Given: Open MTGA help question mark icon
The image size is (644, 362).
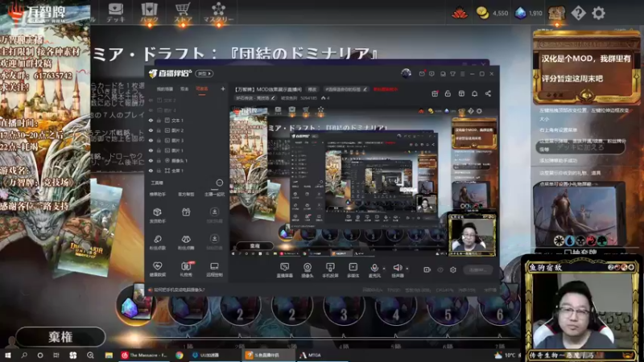Looking at the screenshot, I should 578,13.
